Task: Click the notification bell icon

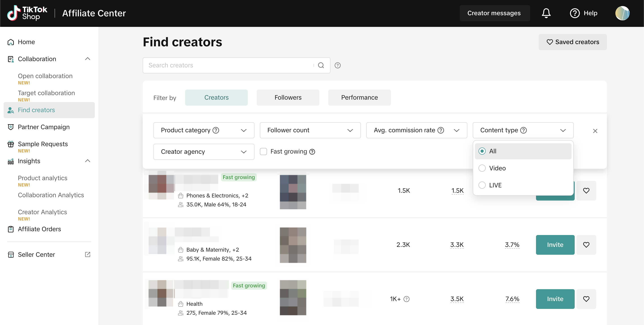Action: [x=546, y=13]
